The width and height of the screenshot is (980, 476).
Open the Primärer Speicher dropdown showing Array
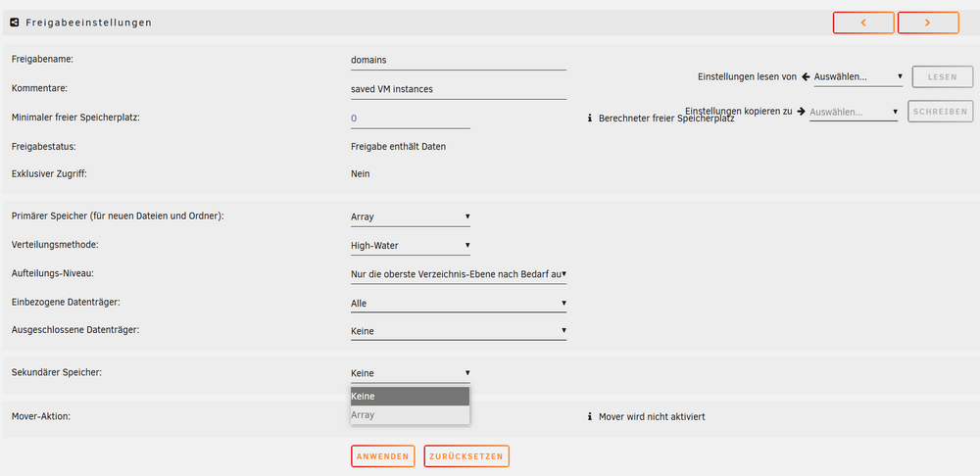click(x=410, y=217)
